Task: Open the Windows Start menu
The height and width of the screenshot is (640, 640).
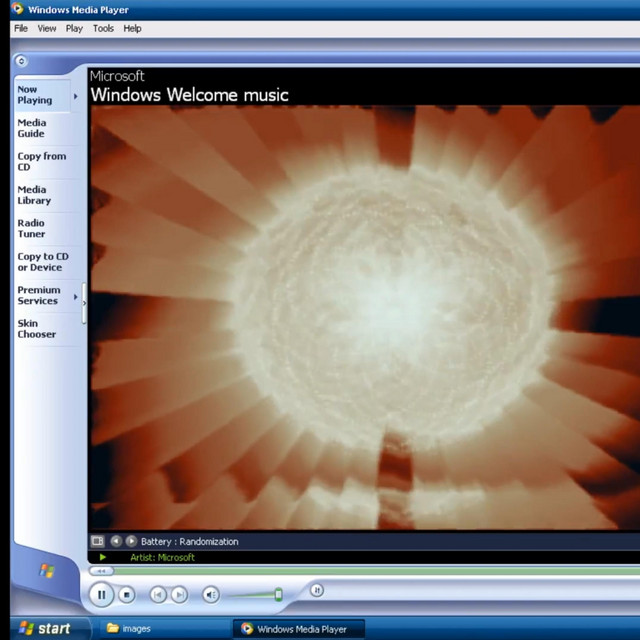Action: (x=48, y=629)
